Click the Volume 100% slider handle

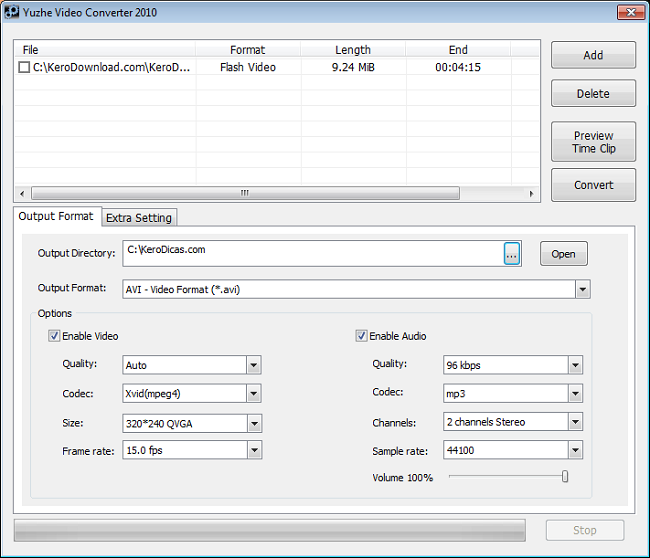click(565, 477)
